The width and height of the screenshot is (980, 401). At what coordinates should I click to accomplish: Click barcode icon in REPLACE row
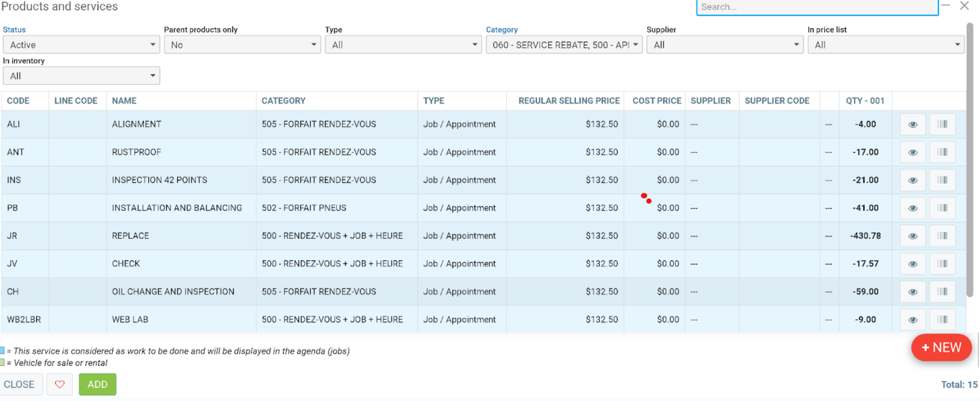coord(942,236)
